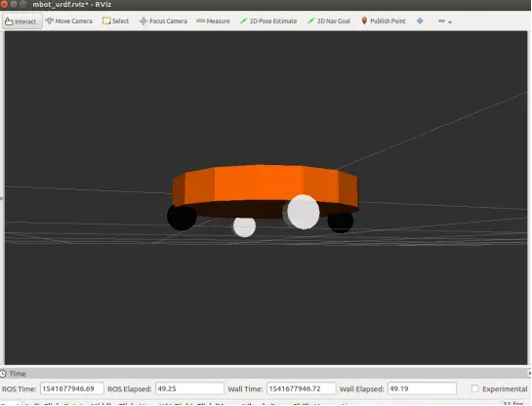The height and width of the screenshot is (406, 532).
Task: Click the Time panel clock icon
Action: (x=3, y=374)
